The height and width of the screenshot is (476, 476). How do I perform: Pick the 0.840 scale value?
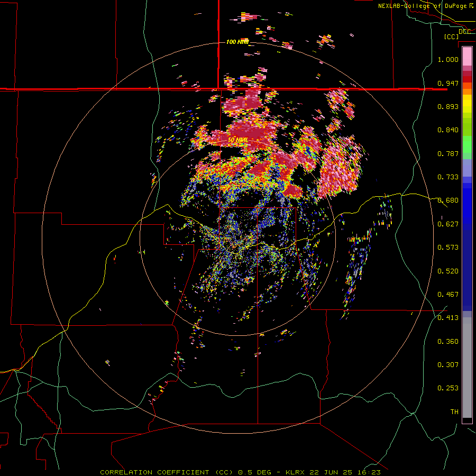[x=448, y=130]
